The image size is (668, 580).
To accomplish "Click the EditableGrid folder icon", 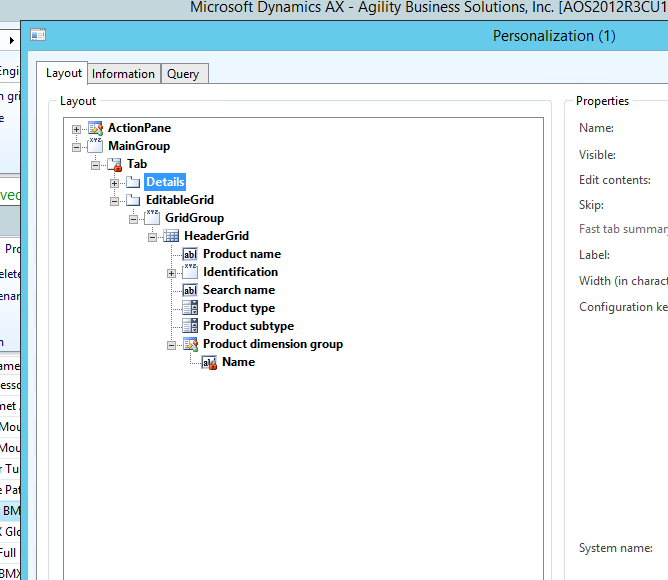I will pos(133,200).
